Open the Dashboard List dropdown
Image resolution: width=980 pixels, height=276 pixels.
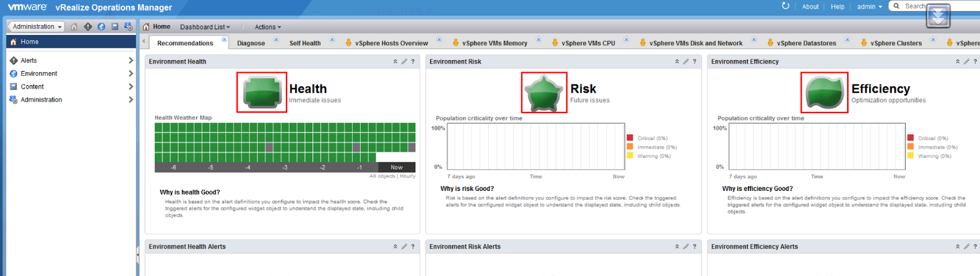pyautogui.click(x=205, y=27)
